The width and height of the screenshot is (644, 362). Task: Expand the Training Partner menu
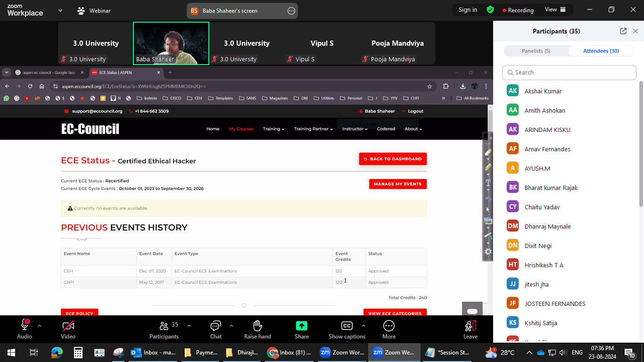[313, 129]
